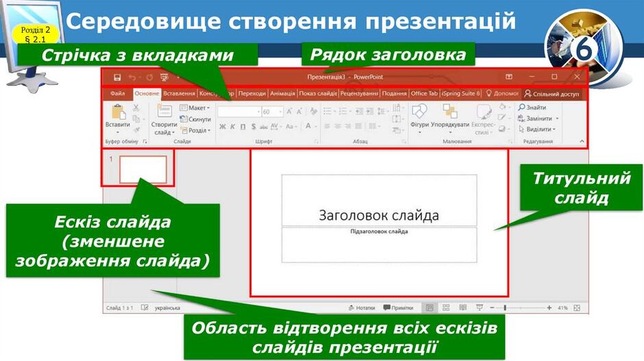This screenshot has height=361, width=644.
Task: Click the Paste (Вставити) clipboard icon
Action: tap(118, 112)
